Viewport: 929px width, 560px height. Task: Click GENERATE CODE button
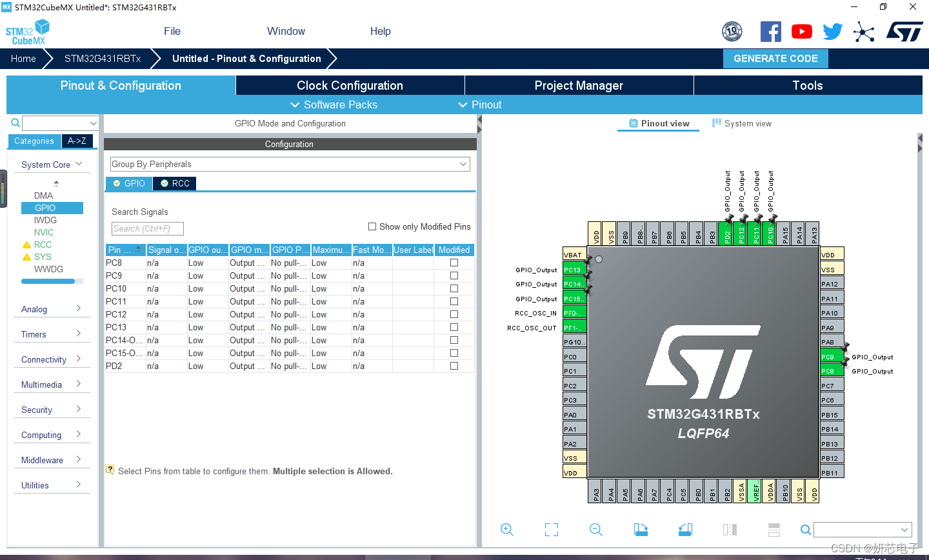point(775,58)
